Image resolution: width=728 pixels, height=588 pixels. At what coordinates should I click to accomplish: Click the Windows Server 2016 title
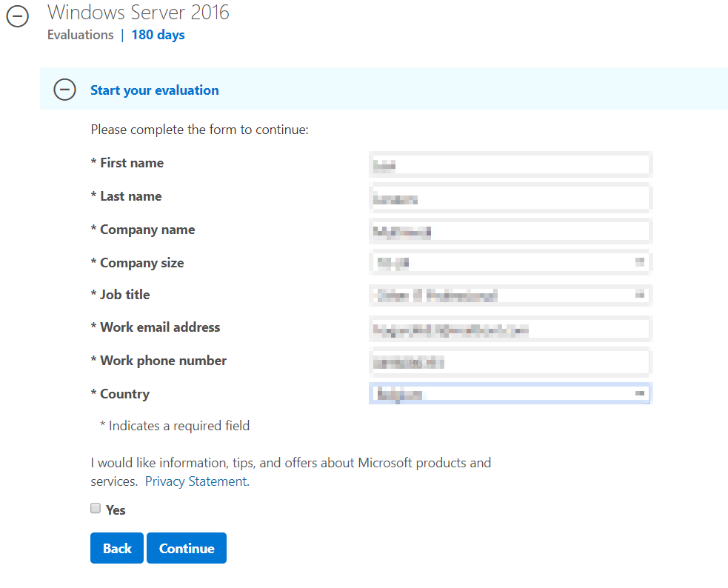(138, 12)
